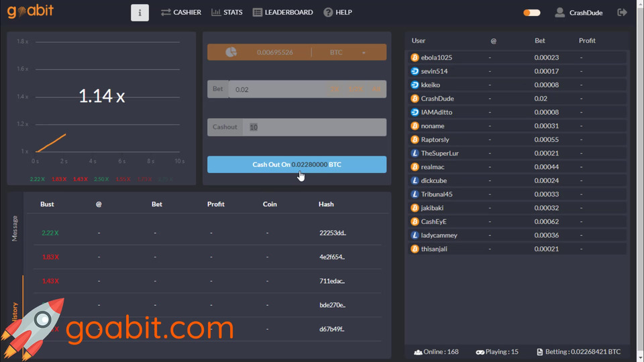Select username TheSuperLur in players list
The height and width of the screenshot is (362, 644).
coord(439,153)
